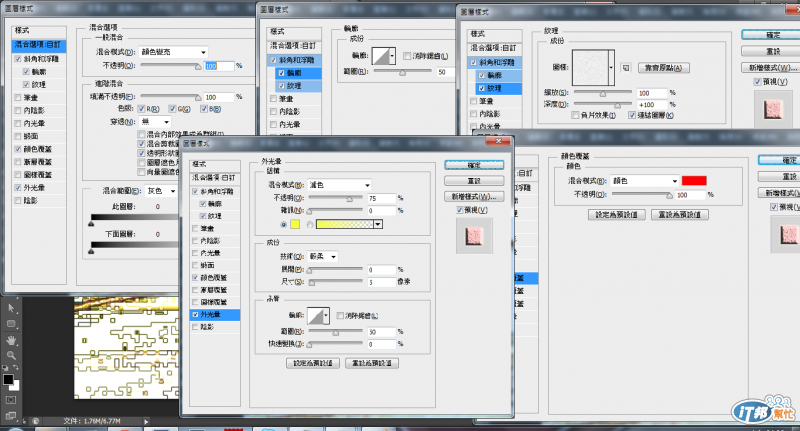Open the 技術 dropdown set to 較柔
The image size is (800, 431).
pos(322,257)
